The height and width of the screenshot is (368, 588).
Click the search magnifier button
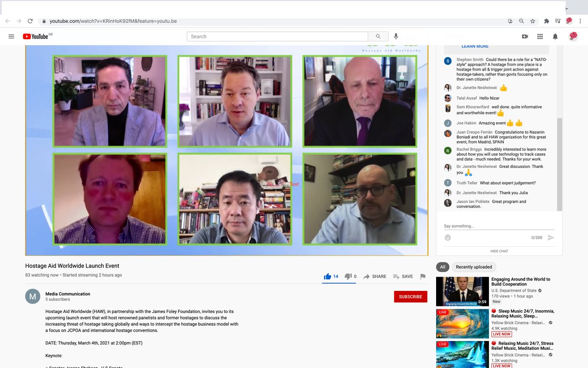(378, 36)
